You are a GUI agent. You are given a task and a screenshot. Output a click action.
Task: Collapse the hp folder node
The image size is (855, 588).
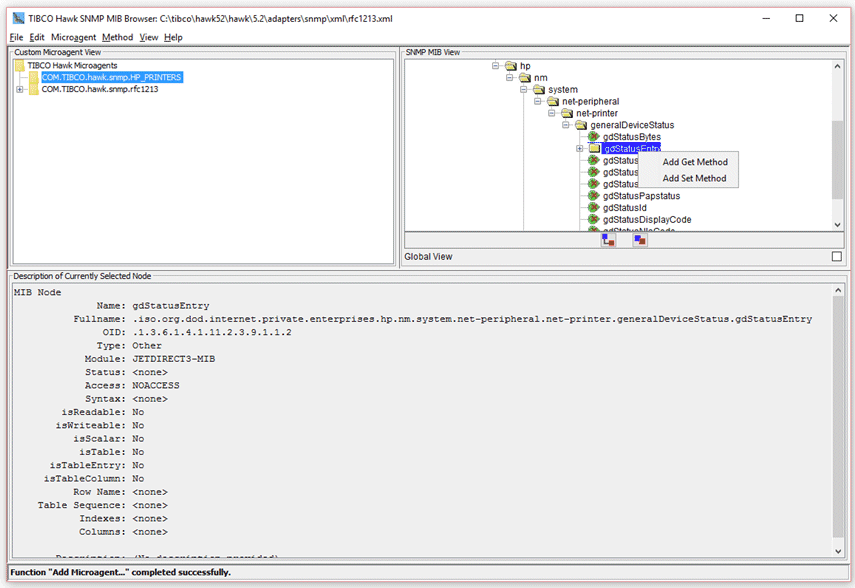496,66
